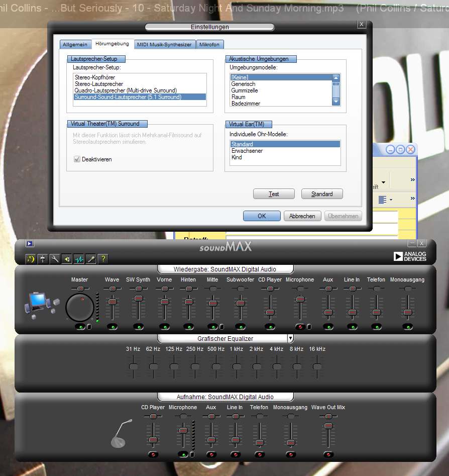This screenshot has width=449, height=476.
Task: Click the desk microphone image in recording panel
Action: (122, 433)
